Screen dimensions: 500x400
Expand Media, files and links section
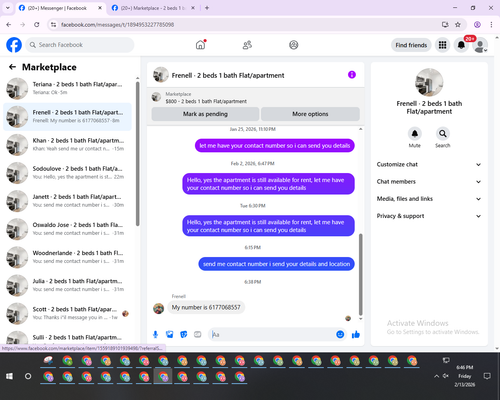pos(429,199)
